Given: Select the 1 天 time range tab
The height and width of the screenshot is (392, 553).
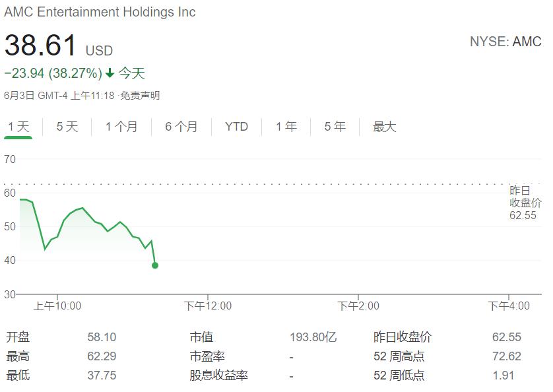Looking at the screenshot, I should 18,127.
